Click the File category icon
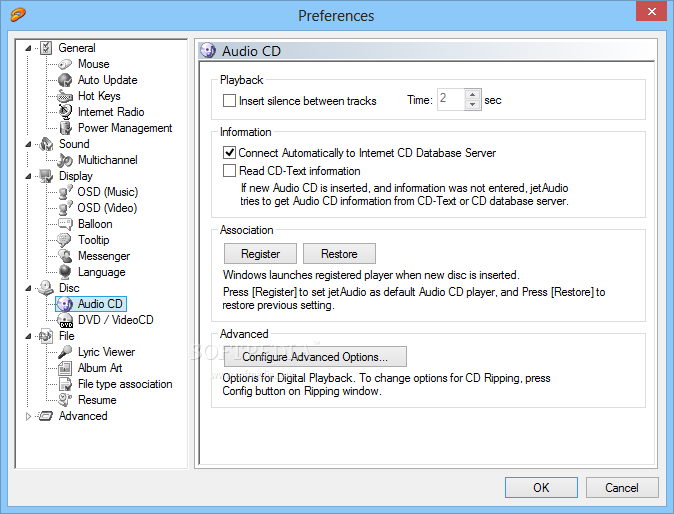674x514 pixels. pos(46,336)
